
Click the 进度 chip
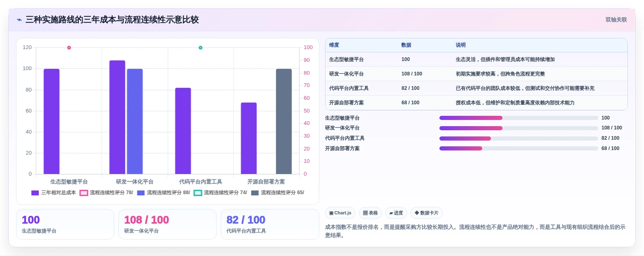pyautogui.click(x=396, y=213)
